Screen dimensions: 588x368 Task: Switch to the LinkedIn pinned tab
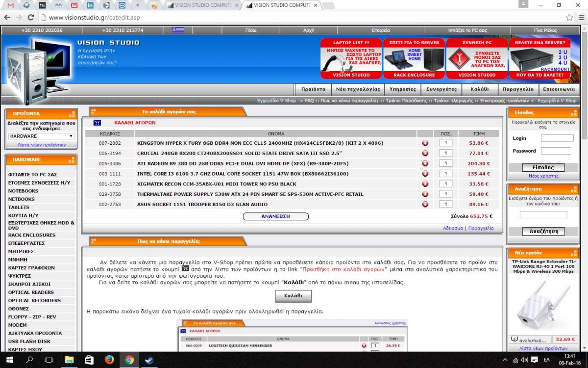(x=90, y=5)
